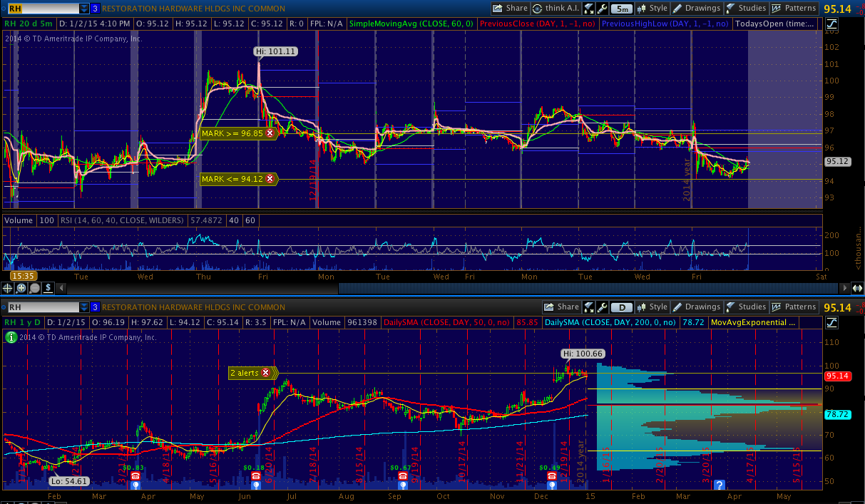Screen dimensions: 865x504
Task: Close the 2 alerts bubble in lower chart
Action: [266, 372]
